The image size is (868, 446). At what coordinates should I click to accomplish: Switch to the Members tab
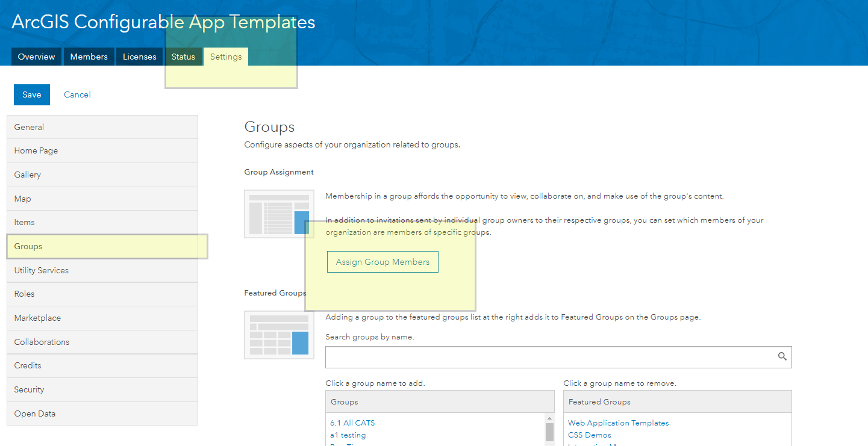click(x=89, y=57)
